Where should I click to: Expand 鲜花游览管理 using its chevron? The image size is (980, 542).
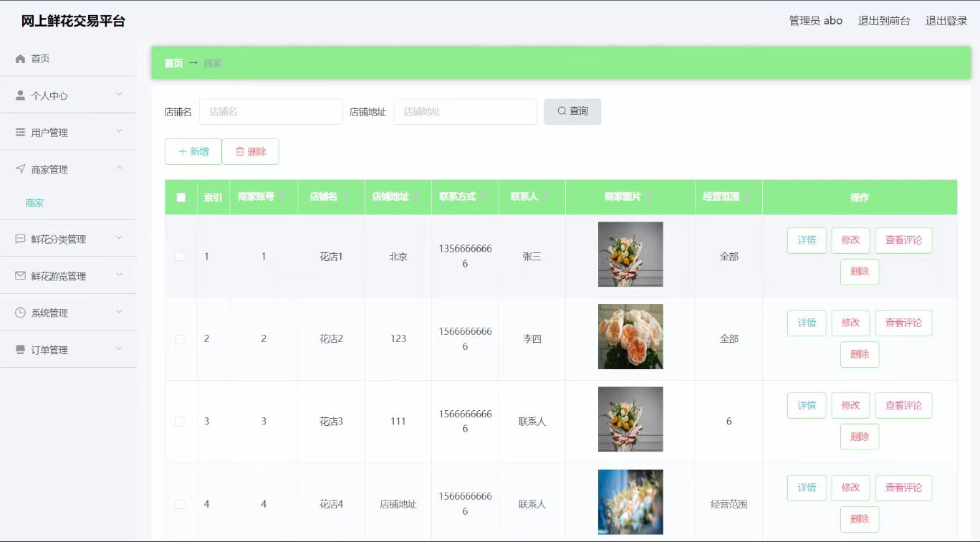point(120,275)
